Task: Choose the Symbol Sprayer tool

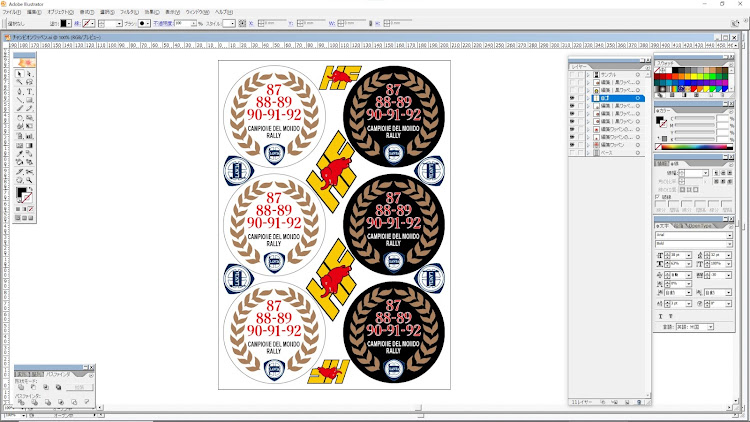Action: (20, 136)
